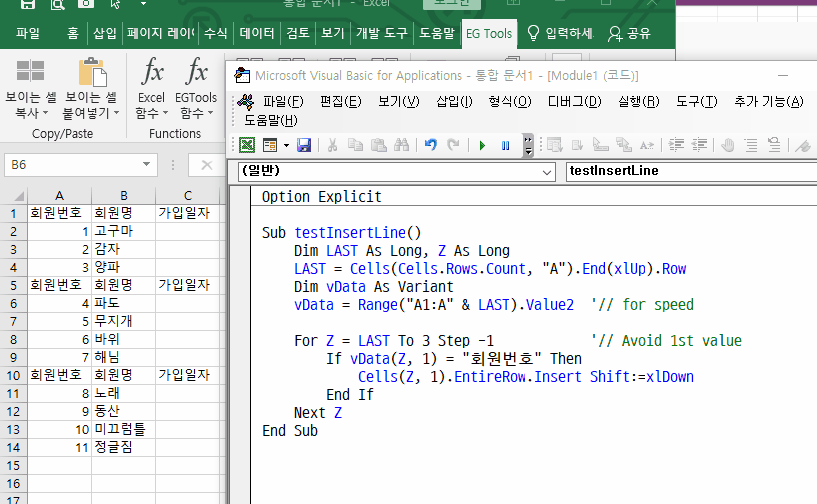Expand the toolbar overflow options button
817x504 pixels.
click(x=528, y=145)
